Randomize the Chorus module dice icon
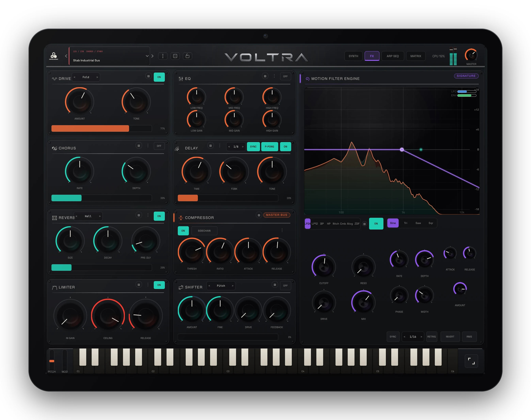The height and width of the screenshot is (420, 531). click(139, 146)
